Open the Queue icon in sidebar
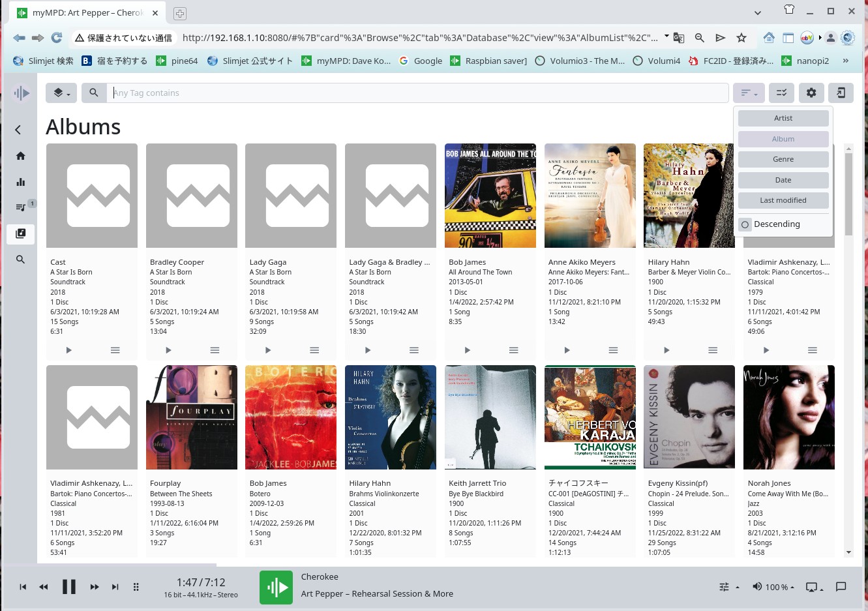868x611 pixels. point(20,207)
